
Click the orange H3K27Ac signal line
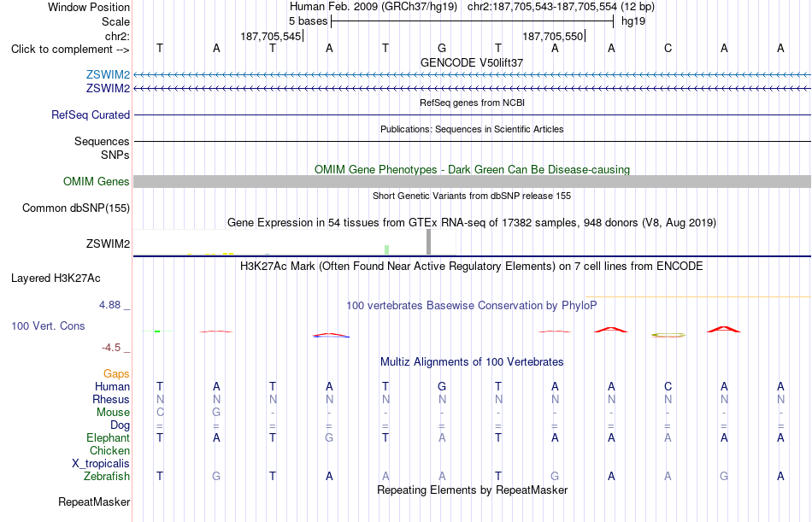pos(698,296)
